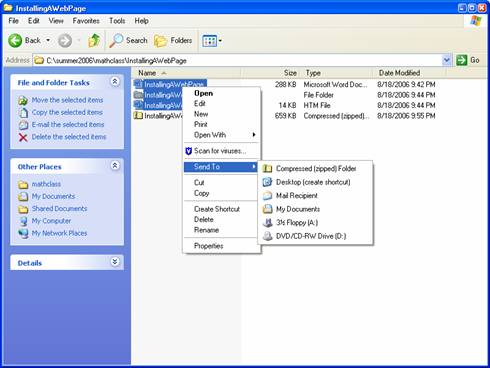Open the Edit menu in menu bar
Screen dimensions: 490x368
33,21
